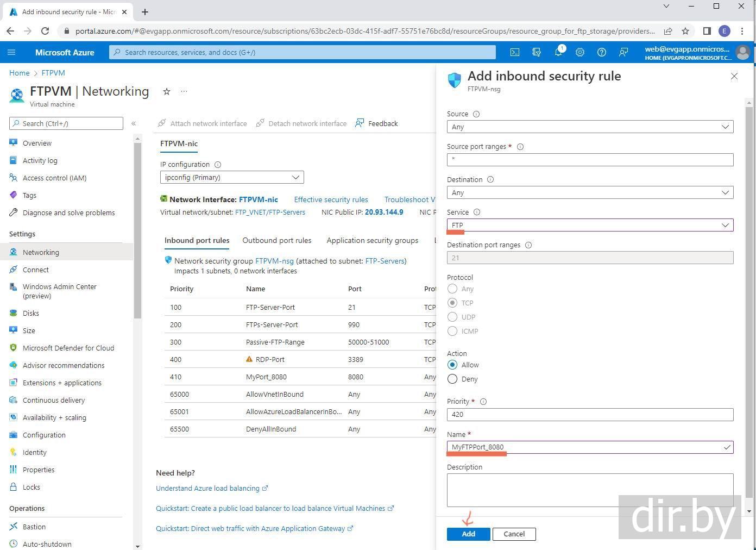
Task: Open the Effective security rules link
Action: point(331,199)
